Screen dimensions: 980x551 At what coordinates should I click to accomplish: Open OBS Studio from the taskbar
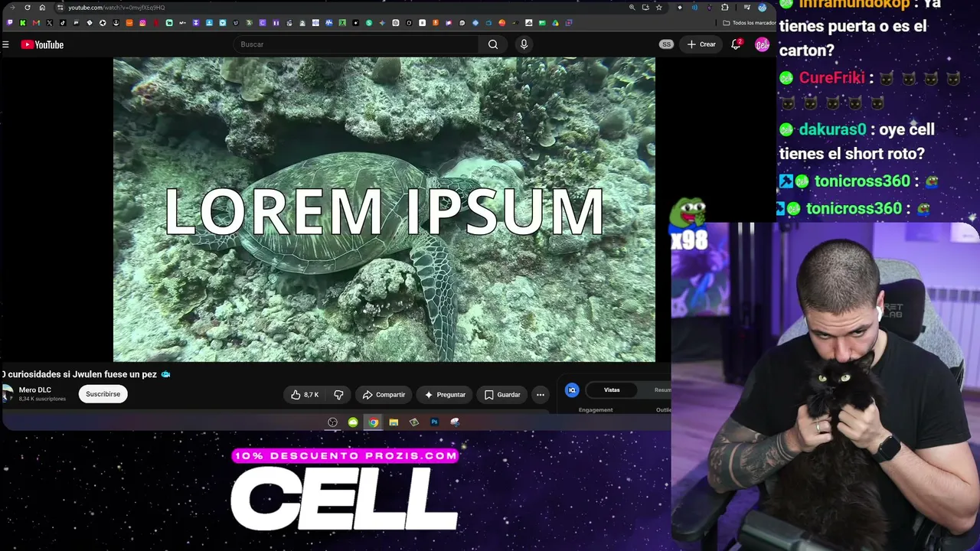pos(332,422)
